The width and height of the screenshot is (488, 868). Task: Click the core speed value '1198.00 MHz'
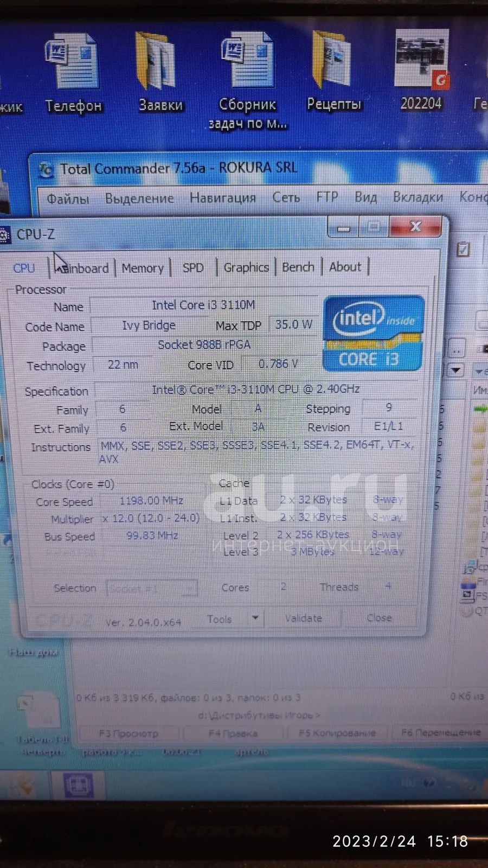(x=151, y=501)
